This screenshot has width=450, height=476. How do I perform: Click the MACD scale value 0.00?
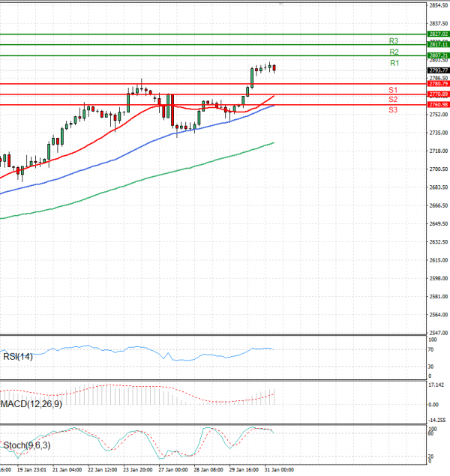pyautogui.click(x=433, y=405)
